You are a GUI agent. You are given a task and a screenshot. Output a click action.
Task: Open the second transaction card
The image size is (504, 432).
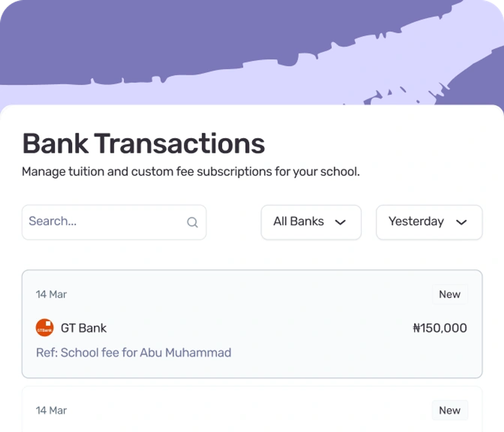click(x=252, y=409)
